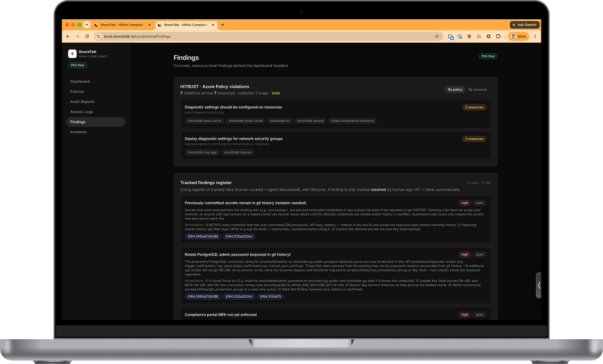Image resolution: width=603 pixels, height=364 pixels.
Task: Click the shocktalk-prod-cache resource chip
Action: click(x=246, y=121)
